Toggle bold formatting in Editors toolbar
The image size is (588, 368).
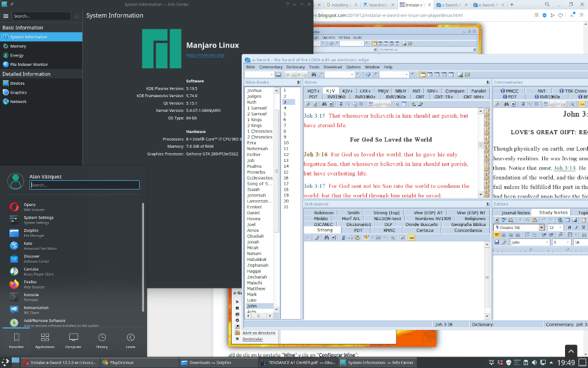[570, 227]
